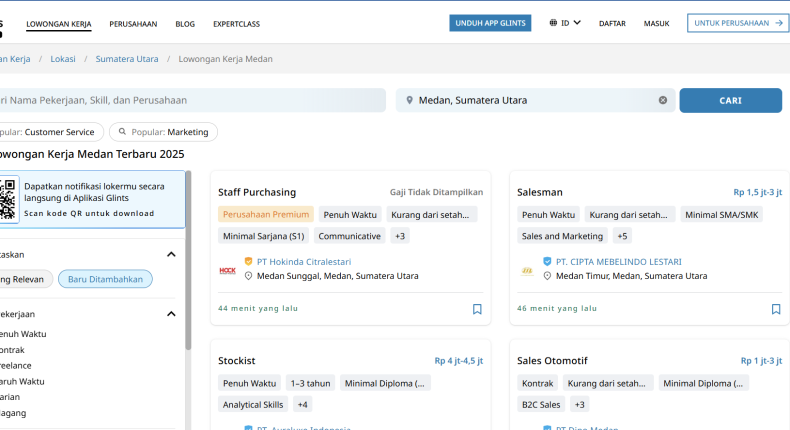Click the location pin icon in search
The height and width of the screenshot is (430, 790).
(410, 100)
